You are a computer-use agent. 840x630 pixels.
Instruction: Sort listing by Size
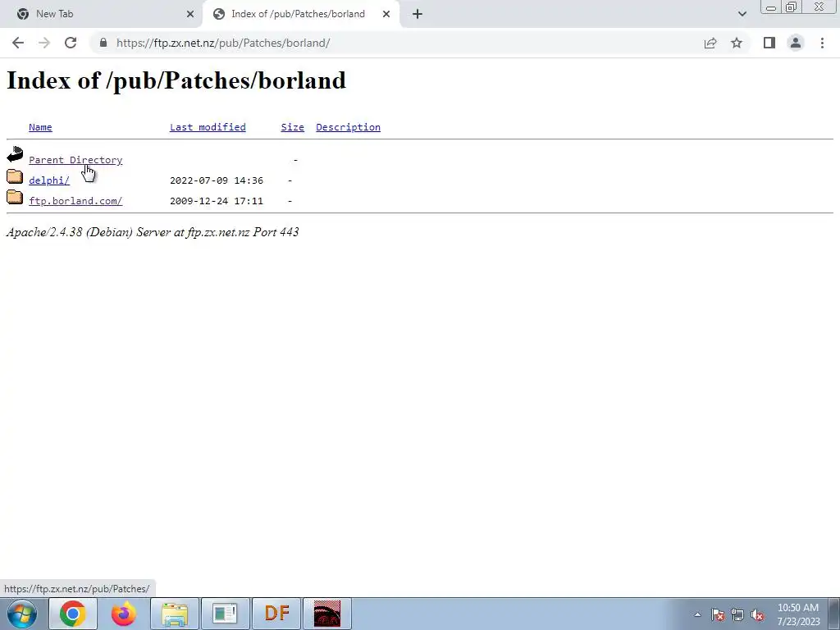[x=293, y=127]
